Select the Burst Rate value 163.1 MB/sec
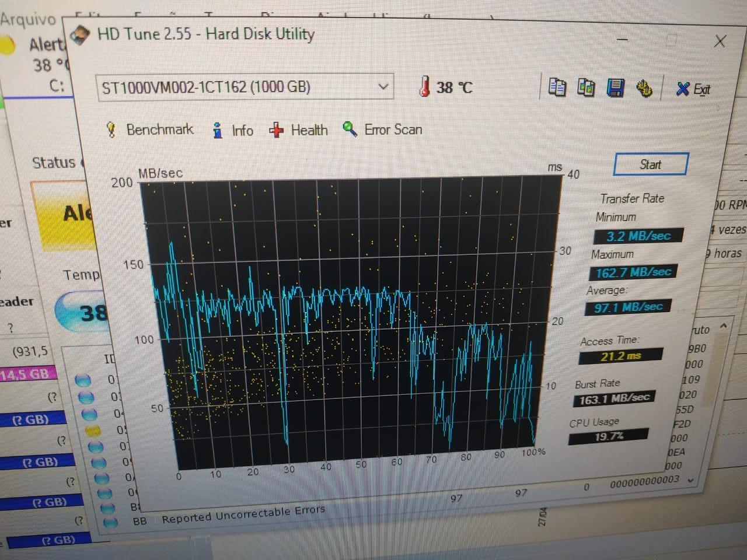 [615, 400]
